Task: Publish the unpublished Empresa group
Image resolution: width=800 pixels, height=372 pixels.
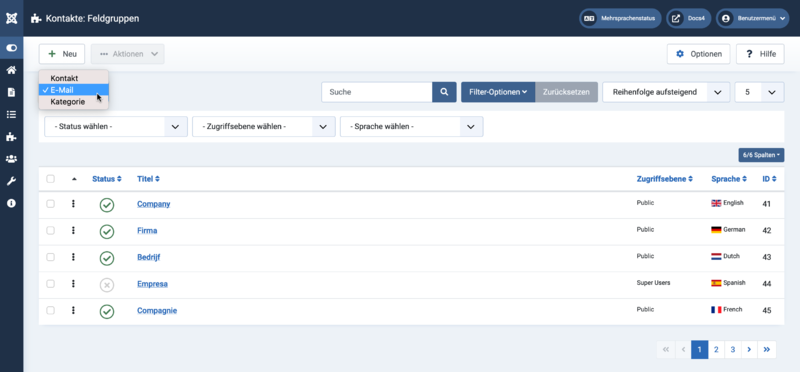Action: click(107, 285)
